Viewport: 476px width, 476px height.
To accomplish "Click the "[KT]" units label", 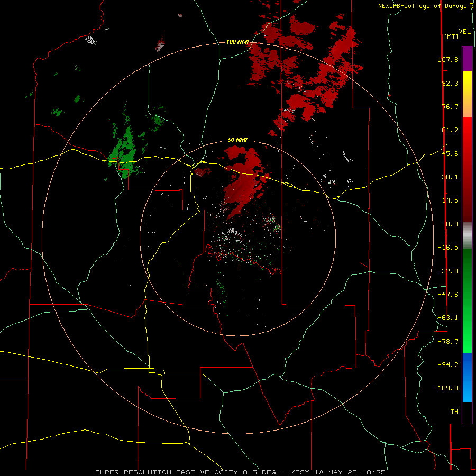I will [452, 36].
